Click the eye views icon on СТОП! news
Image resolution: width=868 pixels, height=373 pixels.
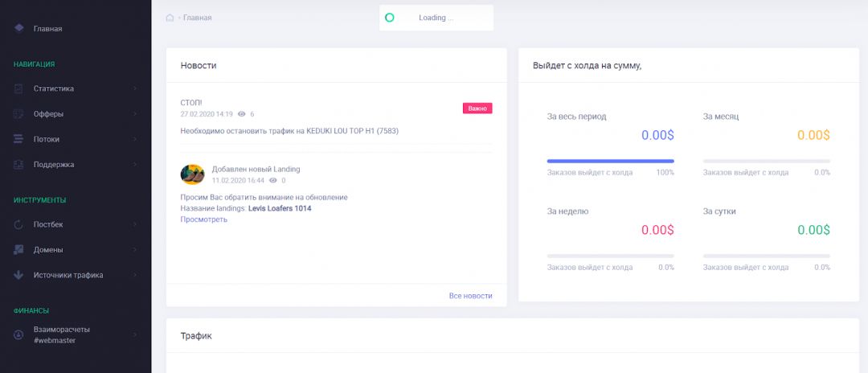coord(241,114)
